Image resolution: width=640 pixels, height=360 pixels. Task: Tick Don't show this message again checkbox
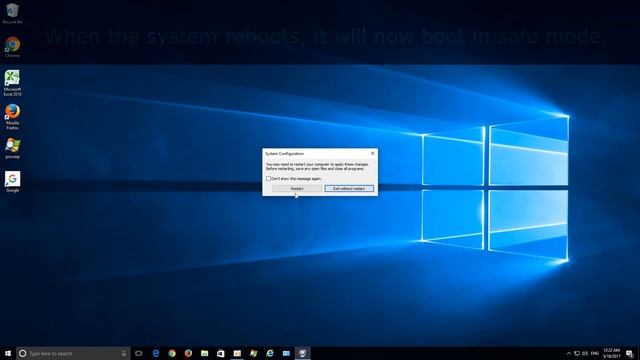coord(269,178)
